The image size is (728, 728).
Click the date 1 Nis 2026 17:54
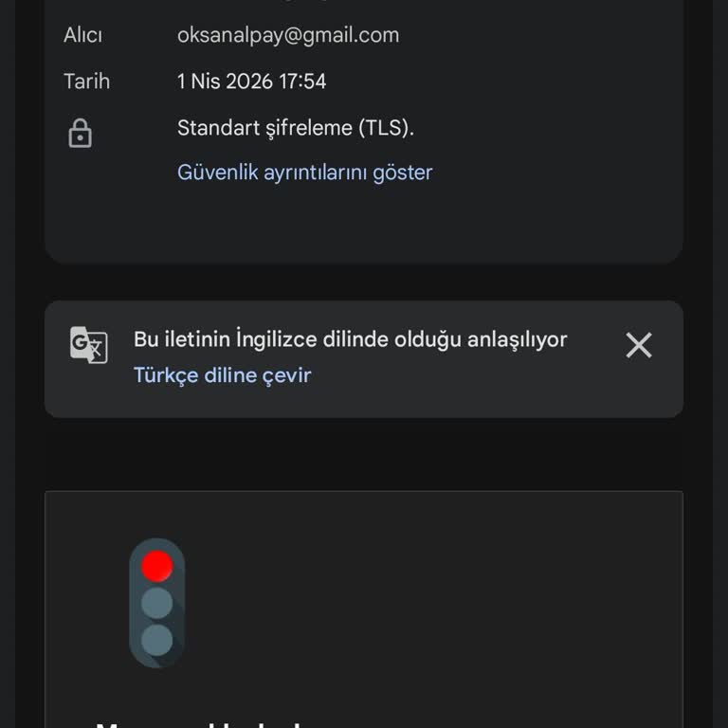click(251, 82)
